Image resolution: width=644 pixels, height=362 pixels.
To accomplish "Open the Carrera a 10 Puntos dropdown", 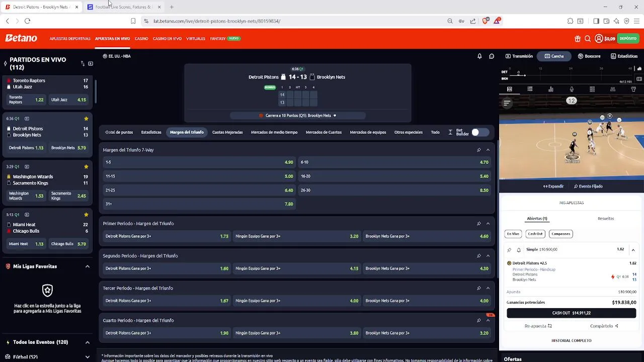I will point(298,116).
